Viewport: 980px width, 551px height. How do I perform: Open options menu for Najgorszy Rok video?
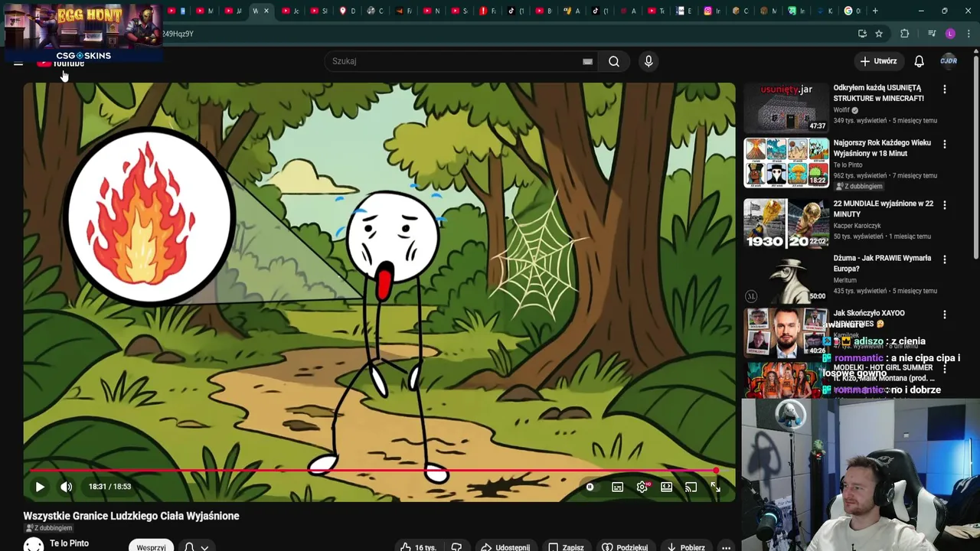[x=945, y=144]
